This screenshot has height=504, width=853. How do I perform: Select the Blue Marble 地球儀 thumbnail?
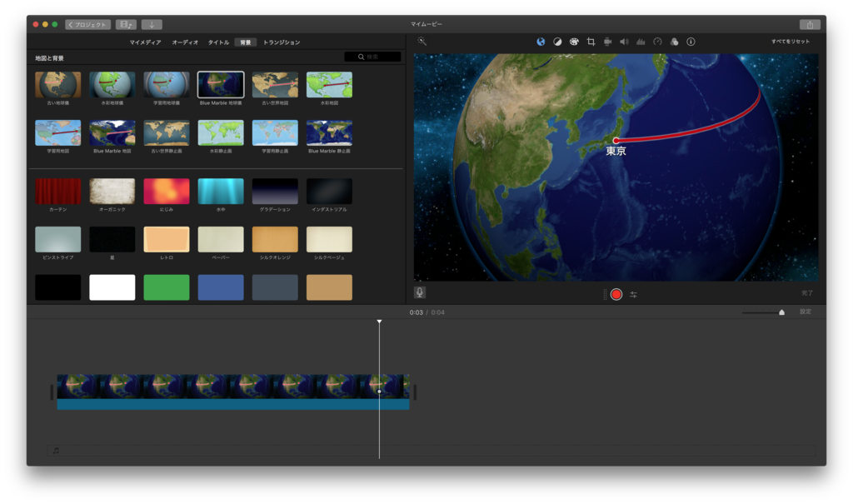click(221, 85)
